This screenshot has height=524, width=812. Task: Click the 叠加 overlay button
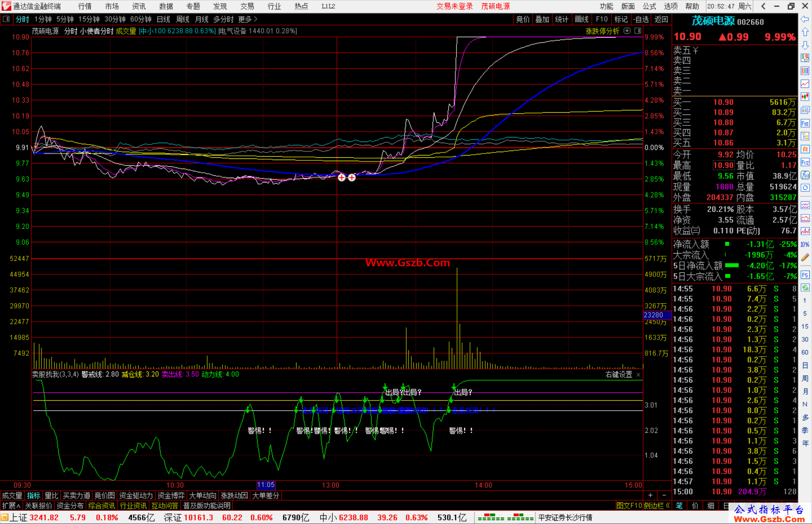tap(542, 19)
